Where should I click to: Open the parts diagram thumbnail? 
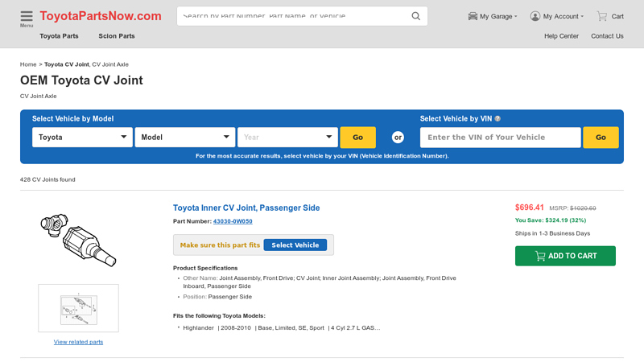pos(78,307)
